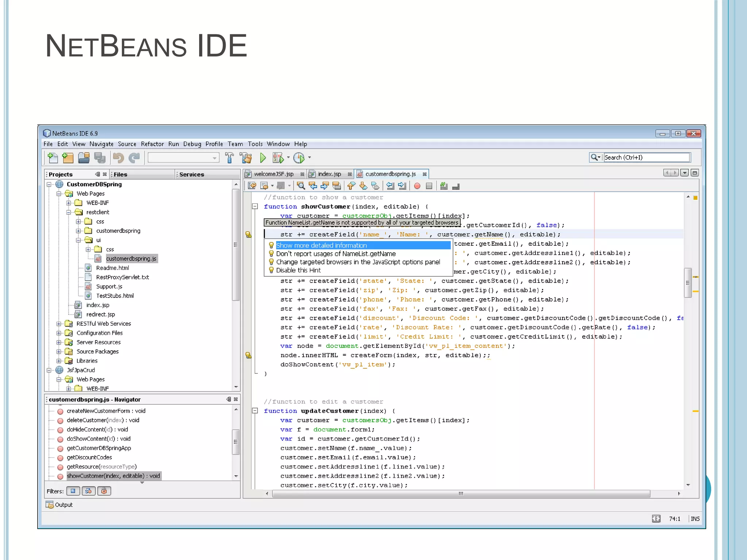
Task: Click the New Project toolbar icon
Action: click(x=68, y=158)
